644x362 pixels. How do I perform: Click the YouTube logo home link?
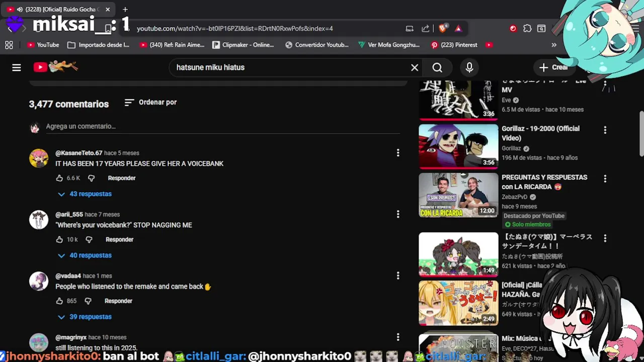55,66
